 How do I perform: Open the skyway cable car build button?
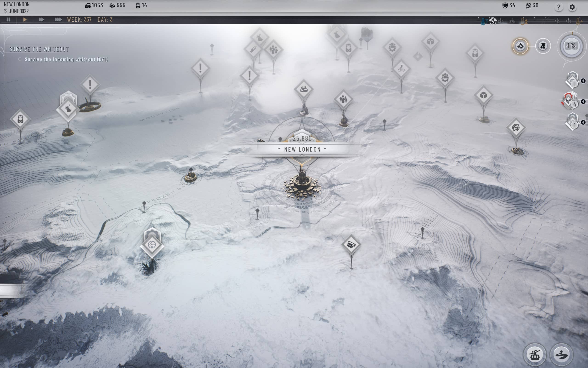tap(534, 355)
